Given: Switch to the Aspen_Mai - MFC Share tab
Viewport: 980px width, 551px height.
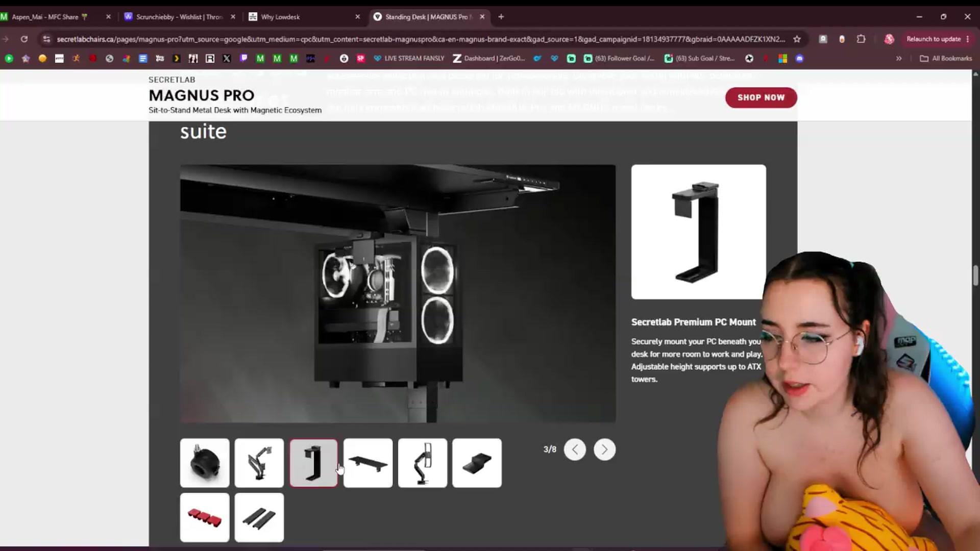Looking at the screenshot, I should [50, 17].
